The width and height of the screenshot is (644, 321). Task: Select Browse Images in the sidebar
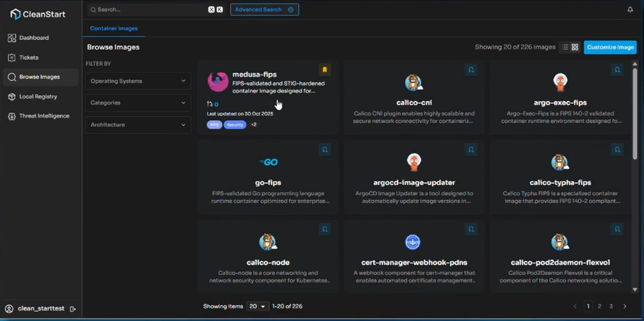40,77
